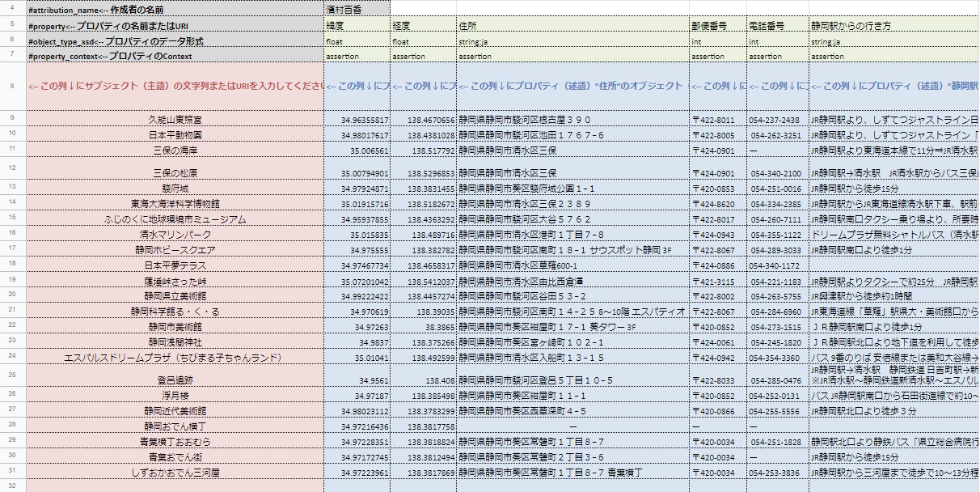Image resolution: width=980 pixels, height=492 pixels.
Task: Select the 静岡ホビースクエア cell
Action: pyautogui.click(x=175, y=250)
